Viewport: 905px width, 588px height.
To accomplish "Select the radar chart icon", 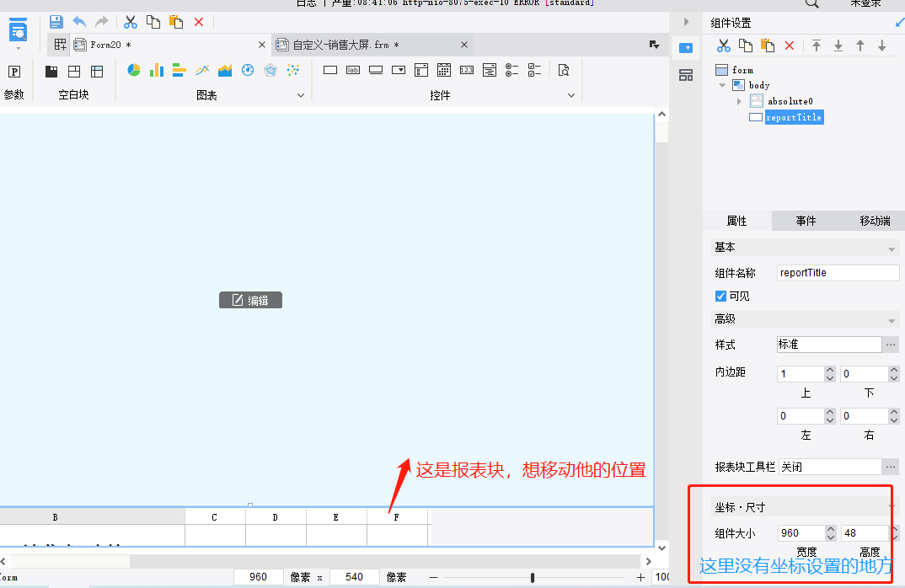I will click(x=270, y=71).
